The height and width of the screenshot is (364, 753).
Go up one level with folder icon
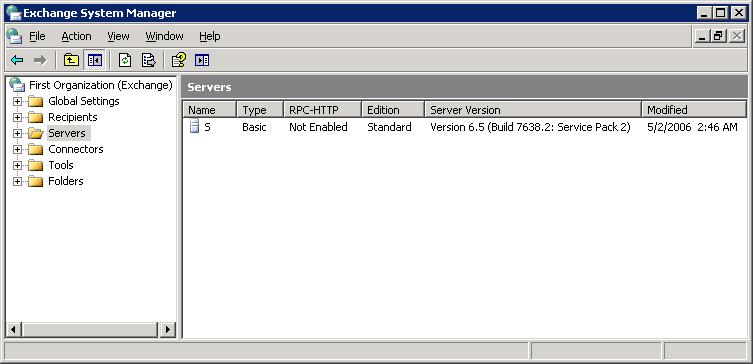tap(71, 60)
